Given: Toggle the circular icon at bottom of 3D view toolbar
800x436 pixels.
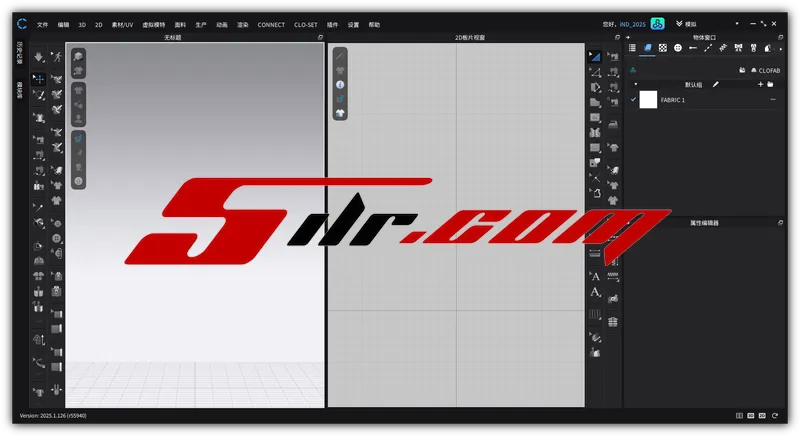Looking at the screenshot, I should pyautogui.click(x=78, y=181).
